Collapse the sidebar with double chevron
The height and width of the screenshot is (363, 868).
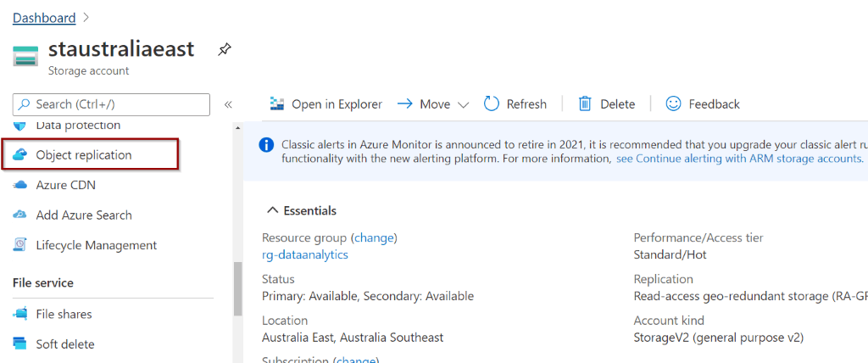click(227, 104)
